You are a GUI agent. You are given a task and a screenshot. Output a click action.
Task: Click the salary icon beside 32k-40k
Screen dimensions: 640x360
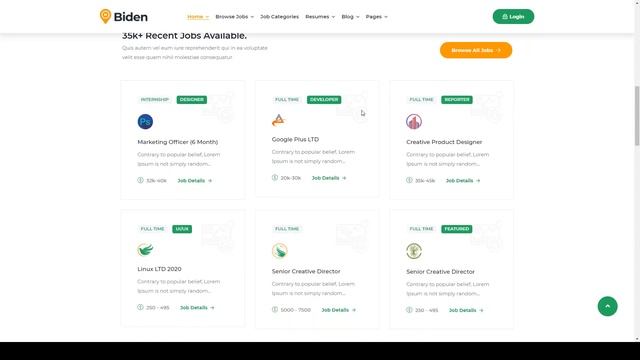click(x=140, y=180)
